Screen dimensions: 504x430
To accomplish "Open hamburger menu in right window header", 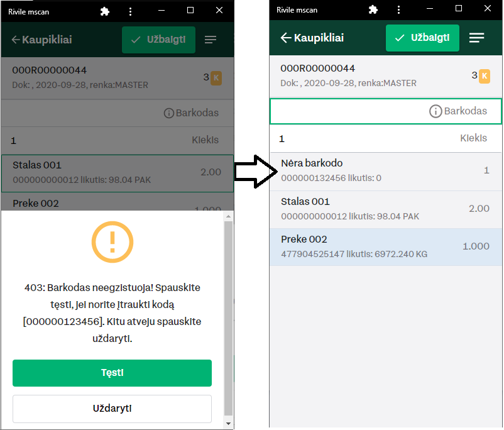I will (x=476, y=38).
